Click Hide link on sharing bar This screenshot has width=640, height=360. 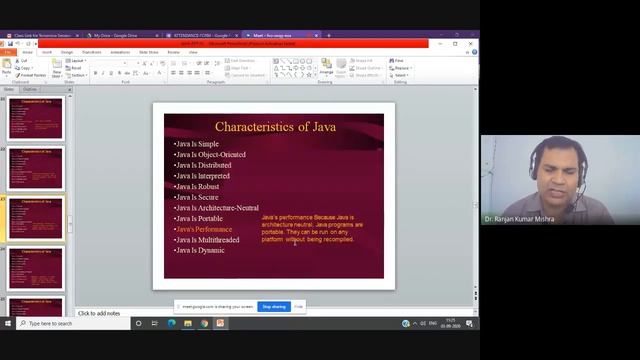(x=298, y=307)
